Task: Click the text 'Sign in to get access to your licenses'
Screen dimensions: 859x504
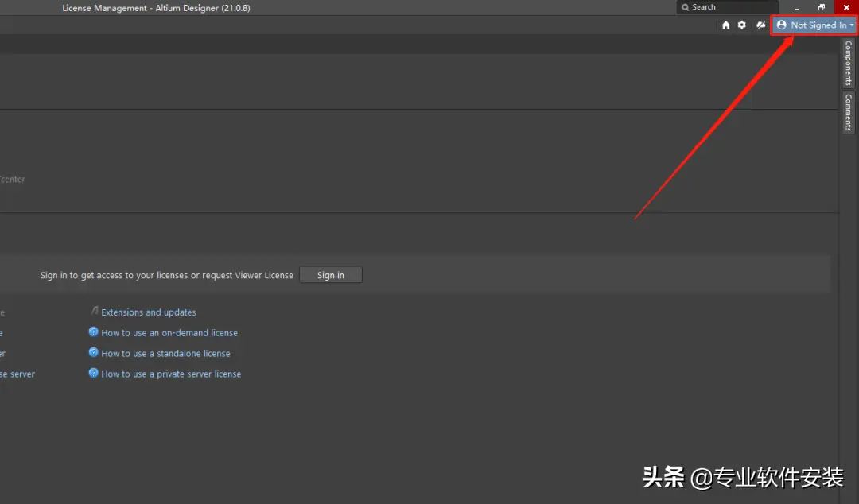Action: [x=114, y=276]
